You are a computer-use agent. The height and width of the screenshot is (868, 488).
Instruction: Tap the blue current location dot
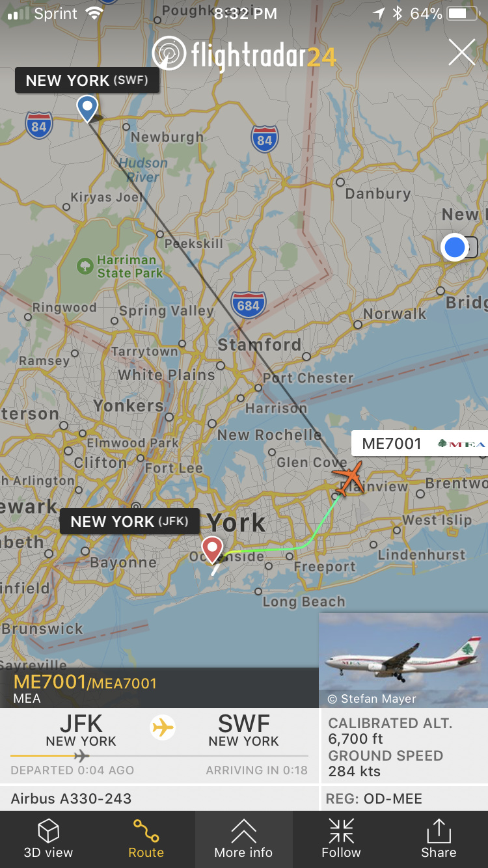(x=454, y=247)
